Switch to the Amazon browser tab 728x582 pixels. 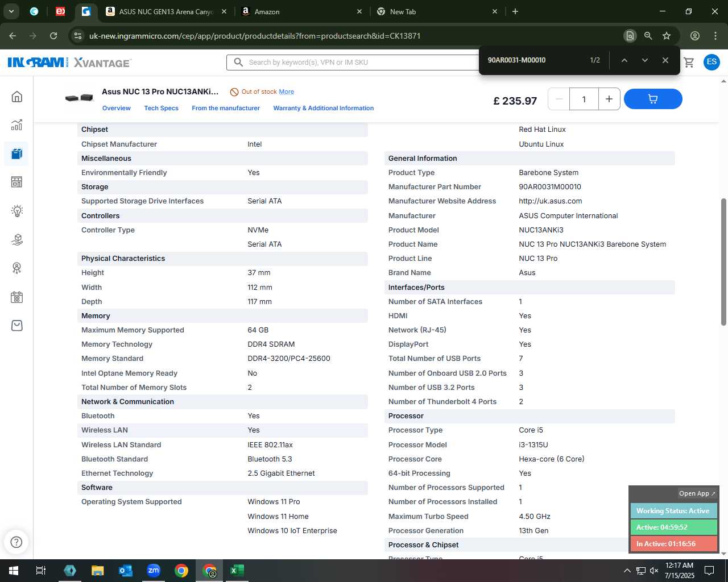coord(301,11)
